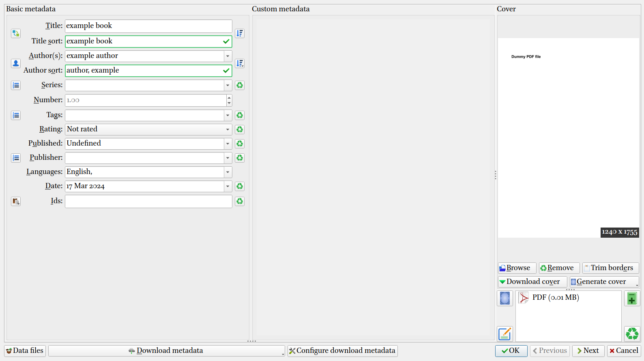
Task: Open the series editor icon
Action: (x=16, y=85)
